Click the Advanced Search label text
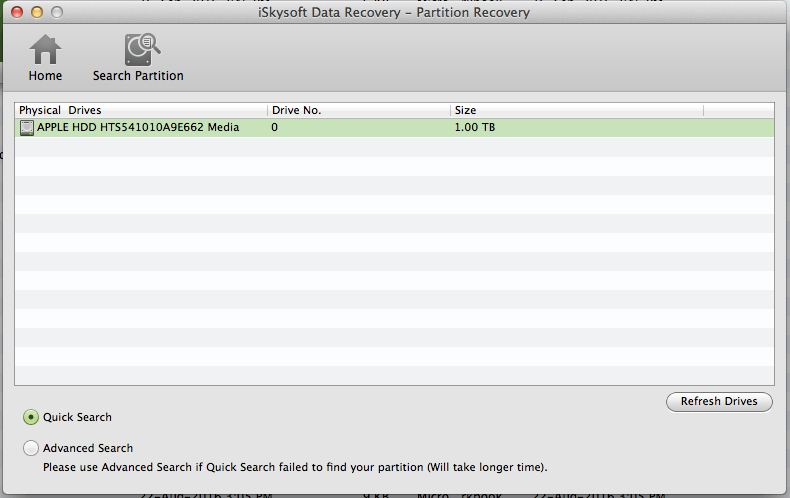The width and height of the screenshot is (790, 498). click(x=88, y=448)
